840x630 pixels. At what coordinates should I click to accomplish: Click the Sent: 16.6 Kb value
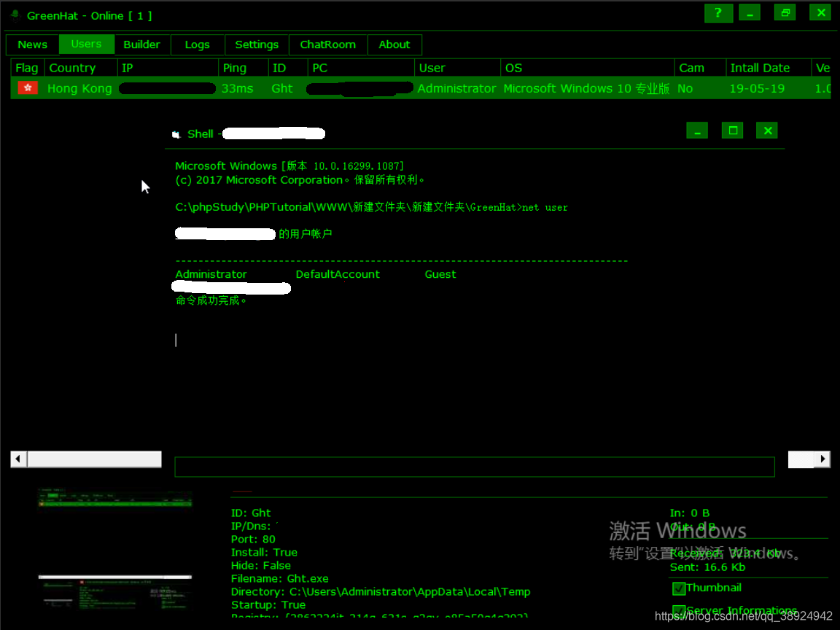(x=707, y=567)
